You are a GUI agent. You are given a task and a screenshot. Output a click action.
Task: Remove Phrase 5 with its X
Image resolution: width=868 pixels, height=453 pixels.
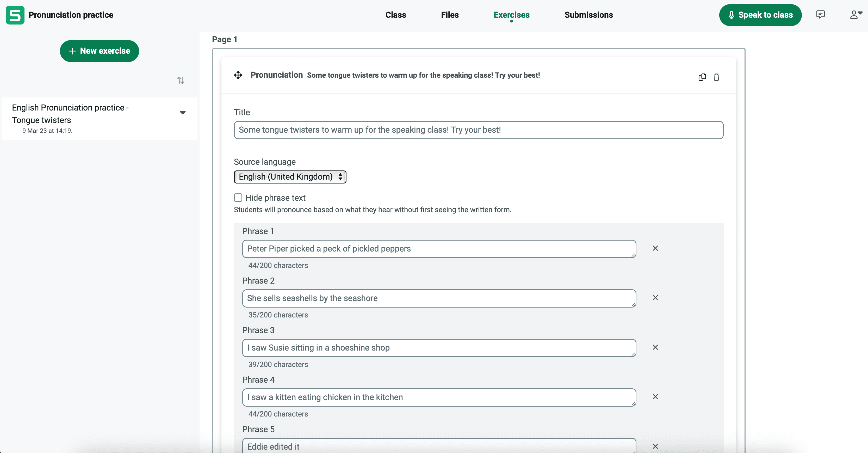(655, 446)
